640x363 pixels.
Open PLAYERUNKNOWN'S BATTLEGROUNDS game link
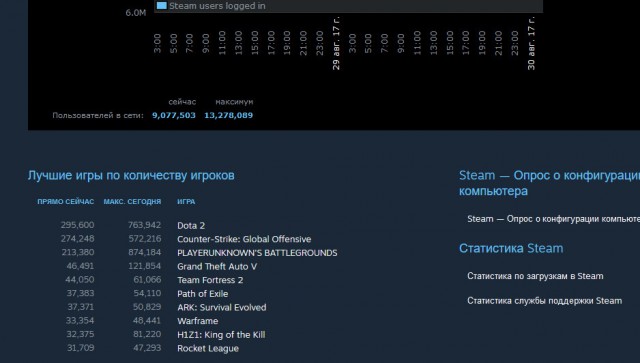257,253
